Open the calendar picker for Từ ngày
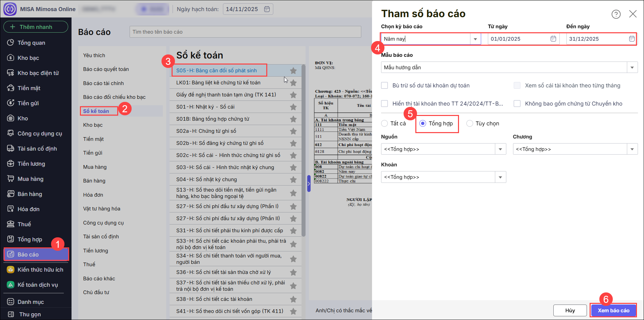 [x=553, y=39]
